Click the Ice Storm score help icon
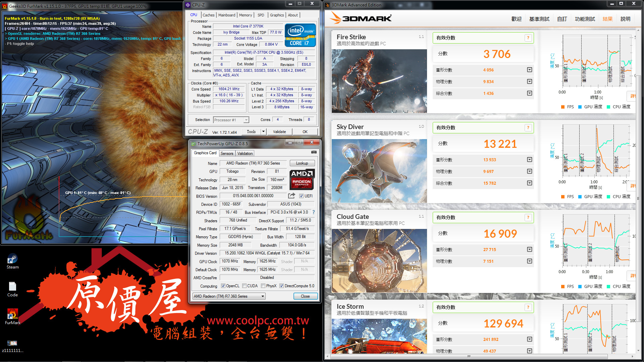644x362 pixels. click(528, 307)
